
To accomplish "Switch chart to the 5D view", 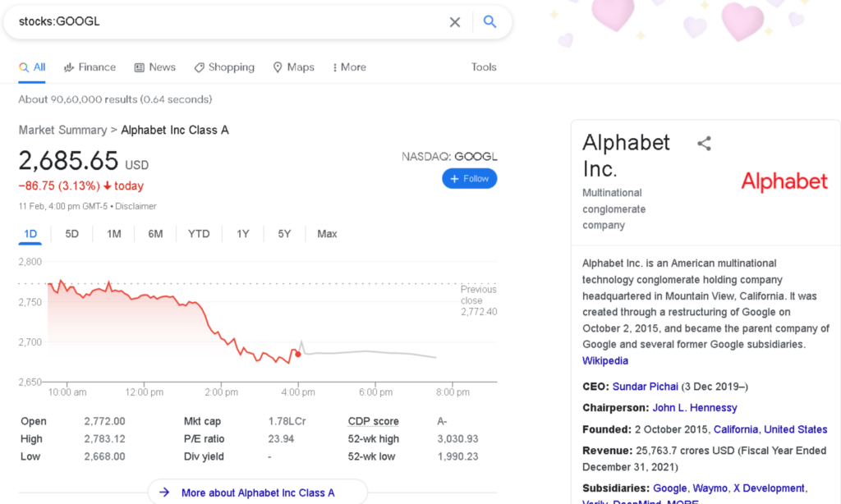I will click(71, 234).
